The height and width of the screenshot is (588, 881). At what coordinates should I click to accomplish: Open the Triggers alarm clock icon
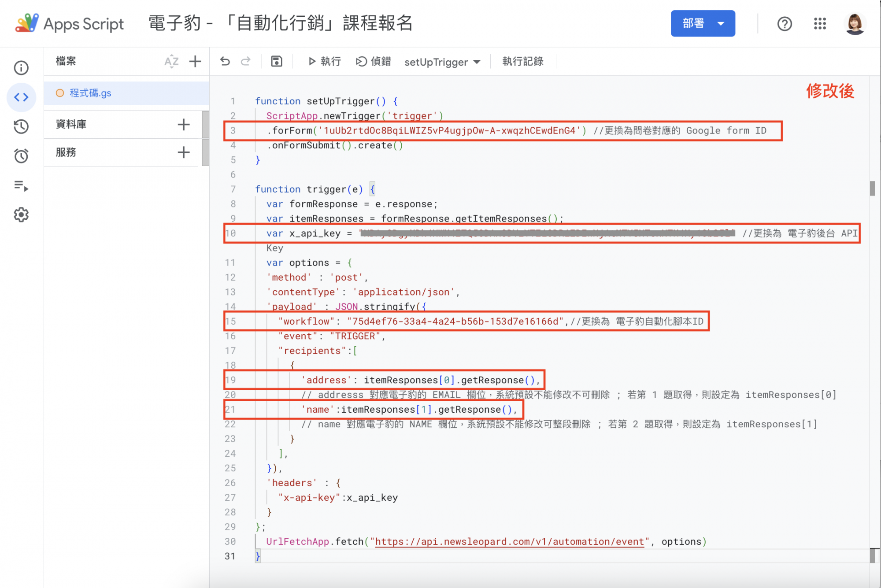[x=21, y=156]
